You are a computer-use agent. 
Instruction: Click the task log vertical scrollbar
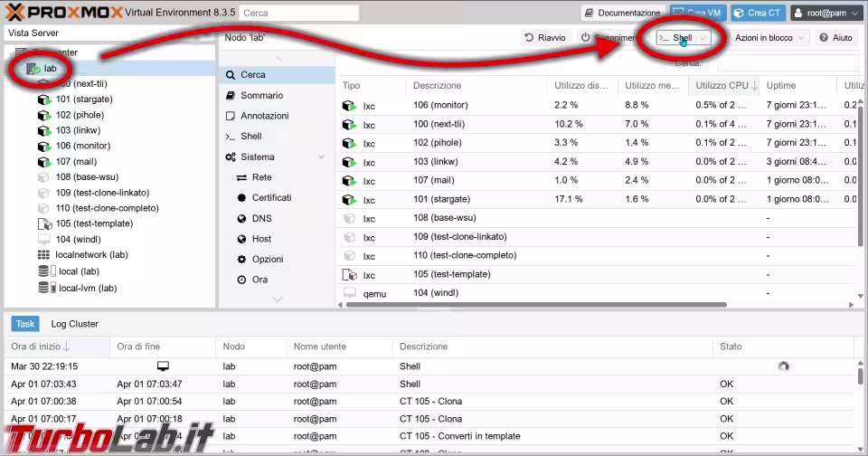click(x=860, y=376)
